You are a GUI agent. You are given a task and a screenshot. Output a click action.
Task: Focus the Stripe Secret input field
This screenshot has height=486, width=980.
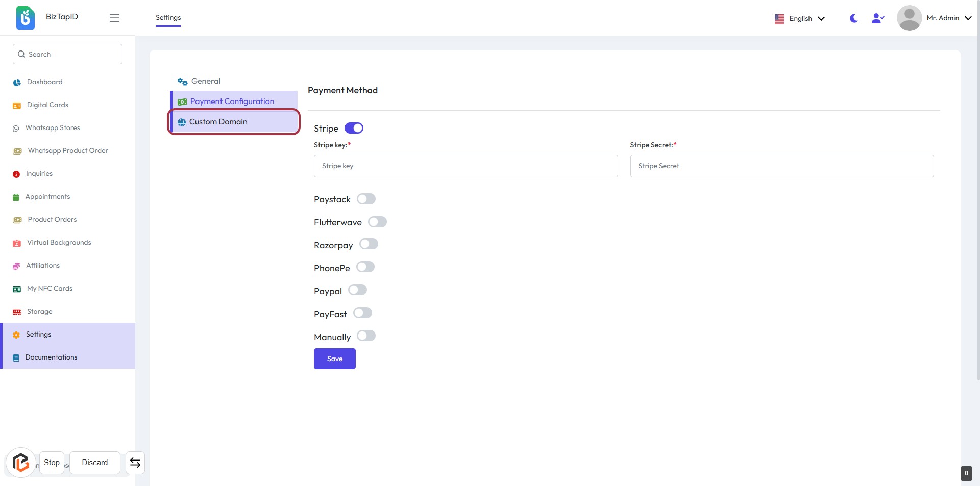781,166
